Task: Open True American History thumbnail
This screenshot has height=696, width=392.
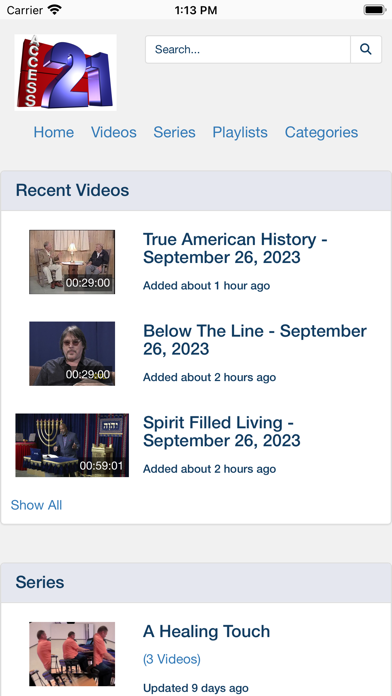Action: coord(72,262)
